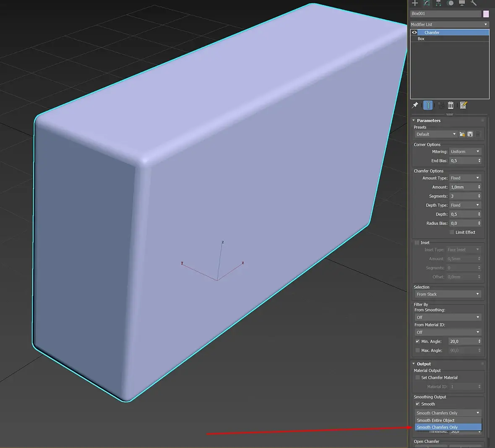Viewport: 495px width, 448px height.
Task: Open the Utilities wrench tab
Action: [x=474, y=3]
